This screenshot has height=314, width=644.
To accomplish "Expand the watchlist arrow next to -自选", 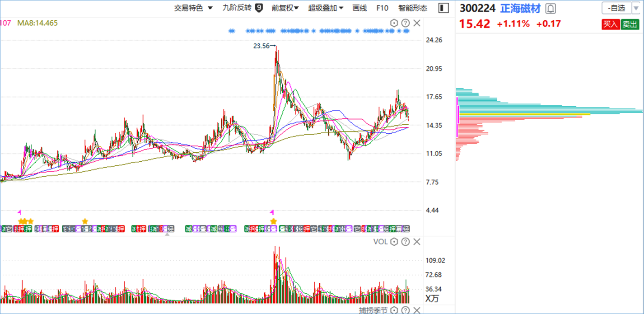I will (636, 8).
